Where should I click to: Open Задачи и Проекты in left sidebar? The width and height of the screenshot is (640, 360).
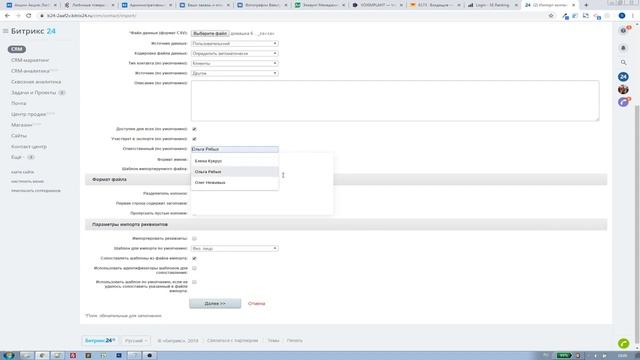click(x=33, y=93)
